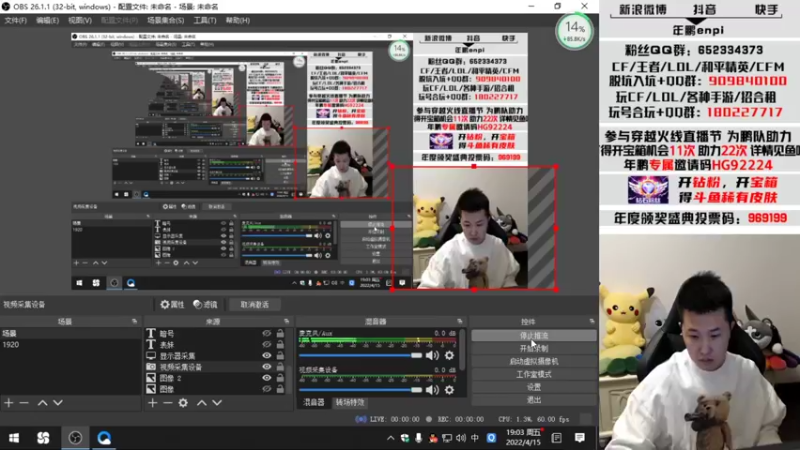The height and width of the screenshot is (450, 800).
Task: Move scene down with arrow icon
Action: coord(58,403)
